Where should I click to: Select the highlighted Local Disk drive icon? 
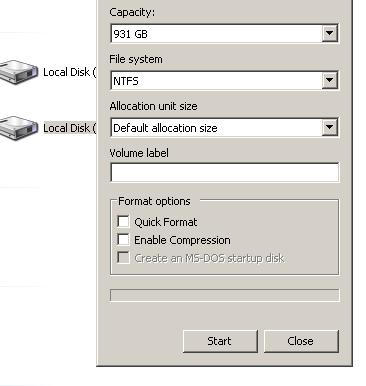point(18,128)
